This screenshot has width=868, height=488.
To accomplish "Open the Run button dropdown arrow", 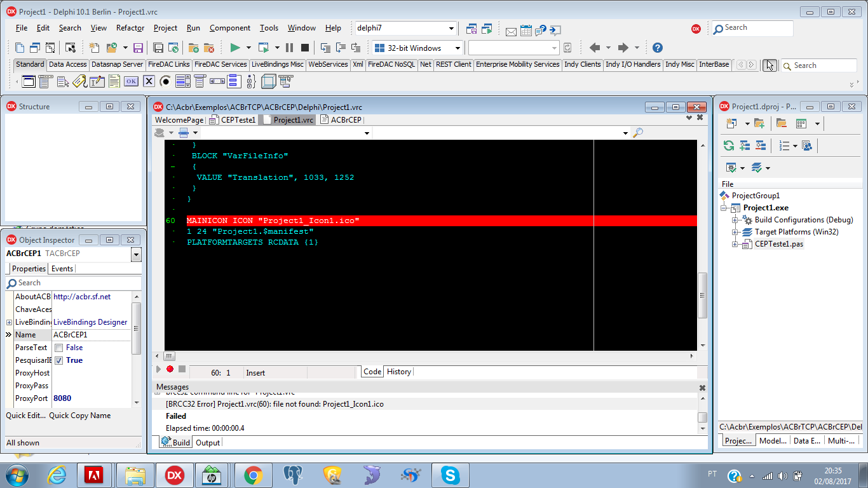I will coord(248,48).
